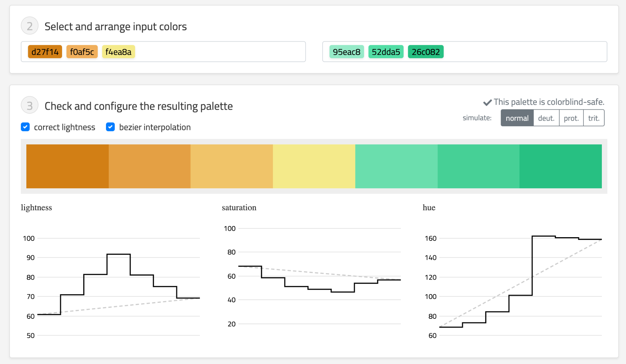
Task: Click the step 2 circle badge
Action: 30,26
